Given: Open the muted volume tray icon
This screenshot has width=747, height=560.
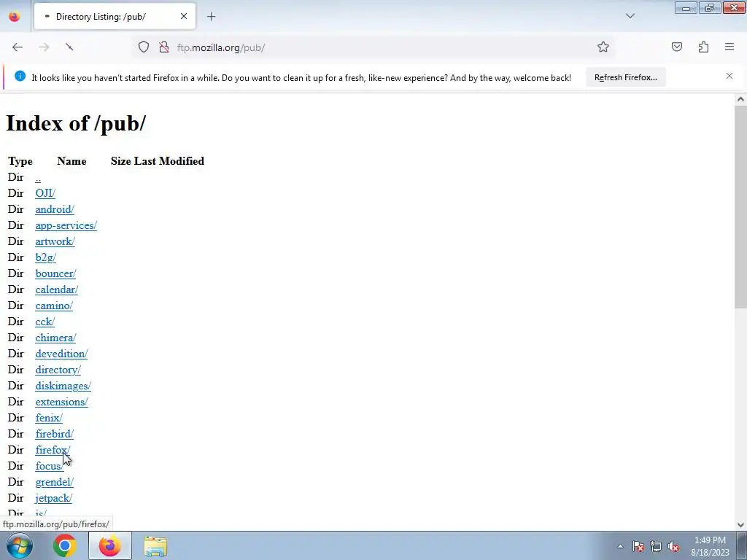Looking at the screenshot, I should point(673,547).
